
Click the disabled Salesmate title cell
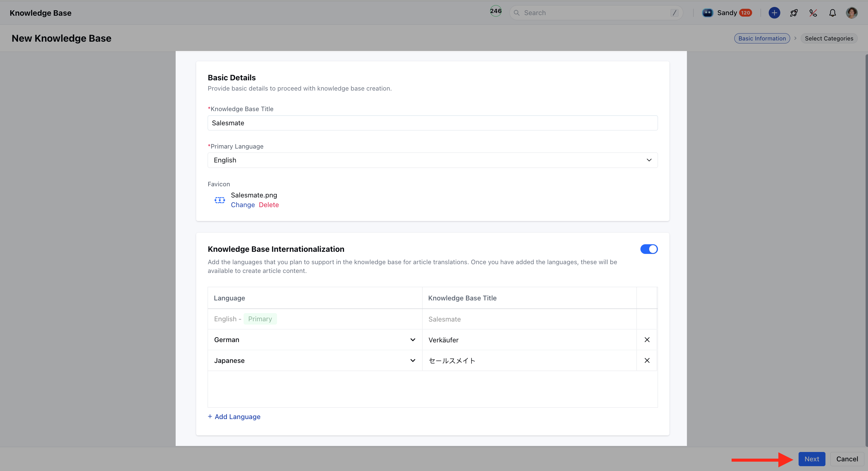click(x=529, y=319)
